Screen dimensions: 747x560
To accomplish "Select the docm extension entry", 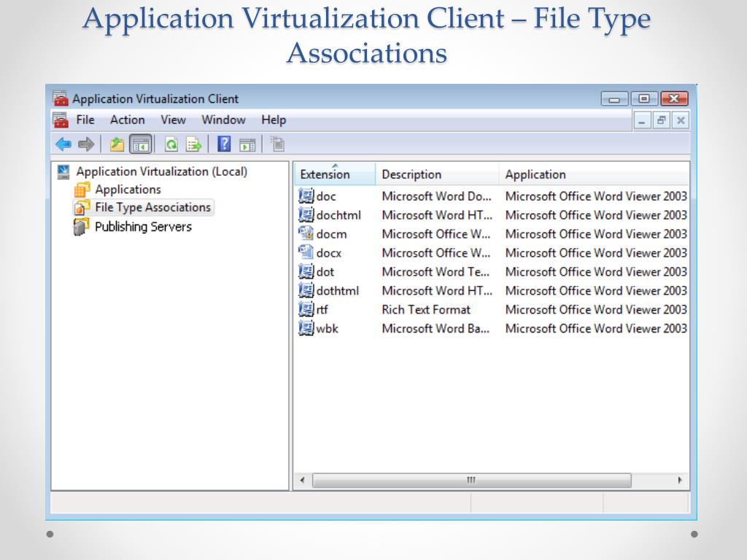I will point(332,234).
